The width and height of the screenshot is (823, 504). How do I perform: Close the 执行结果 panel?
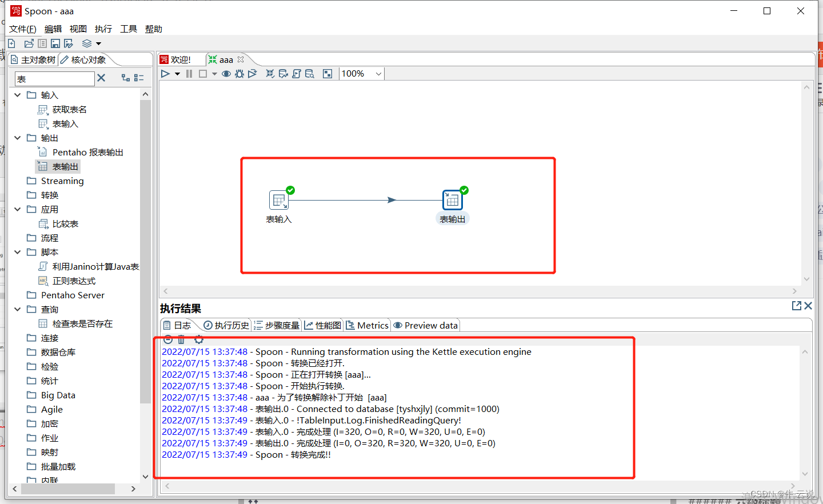tap(808, 306)
